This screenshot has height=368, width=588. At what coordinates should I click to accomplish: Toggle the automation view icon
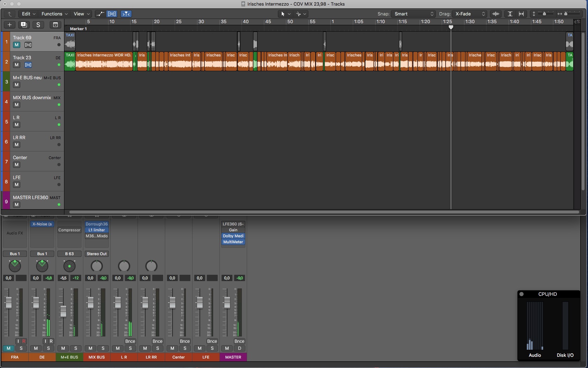pyautogui.click(x=100, y=14)
